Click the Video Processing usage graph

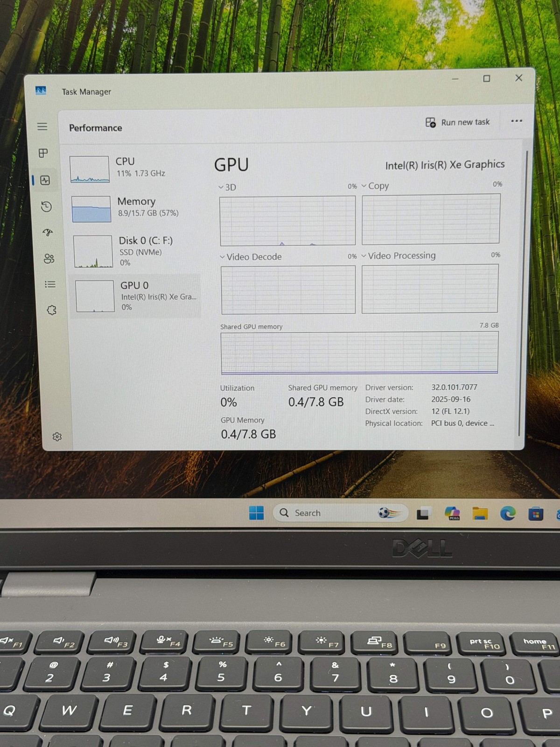click(x=430, y=288)
